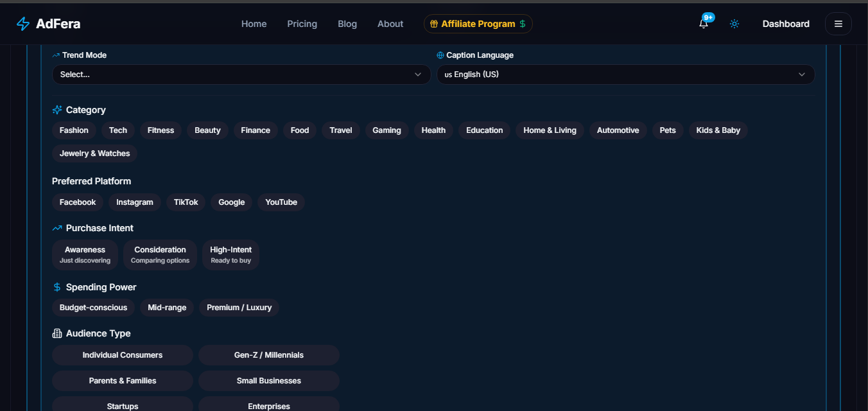
Task: Click the Spending Power dollar icon
Action: click(57, 287)
